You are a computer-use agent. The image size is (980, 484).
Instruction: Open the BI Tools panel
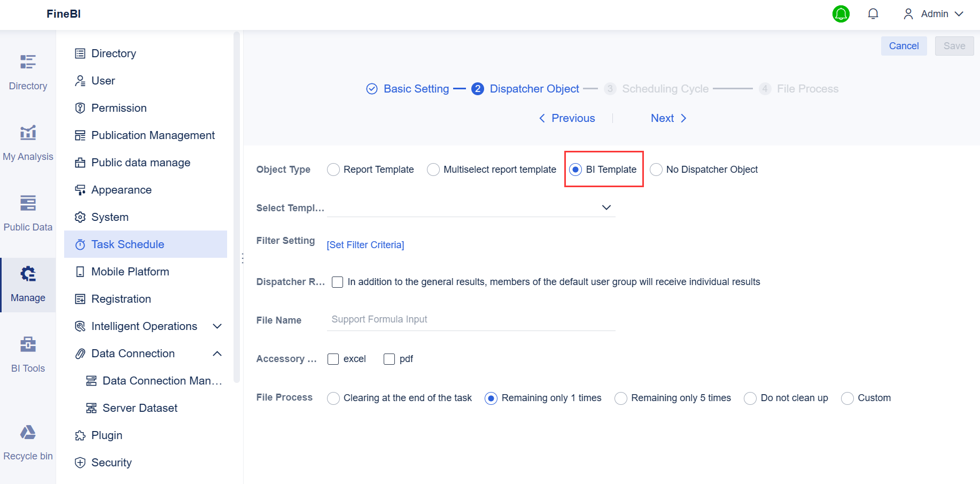[x=28, y=353]
